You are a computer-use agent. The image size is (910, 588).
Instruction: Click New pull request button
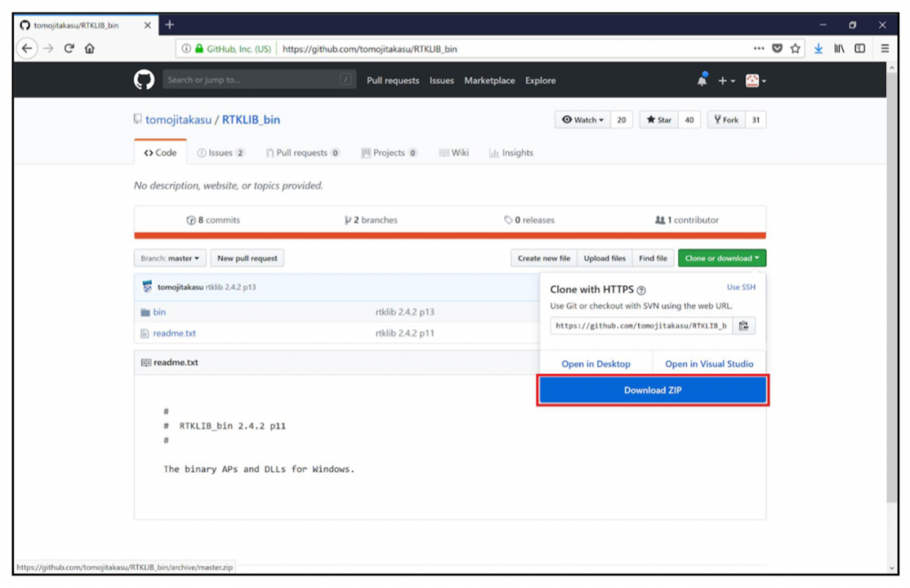click(247, 258)
